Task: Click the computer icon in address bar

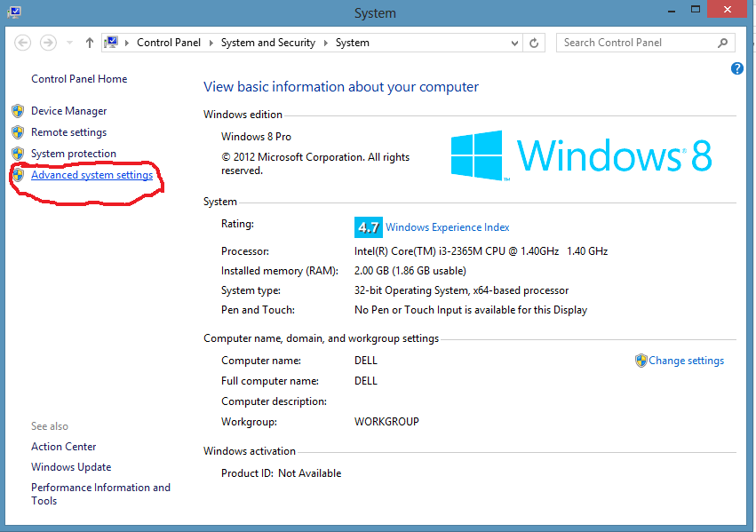Action: (111, 43)
